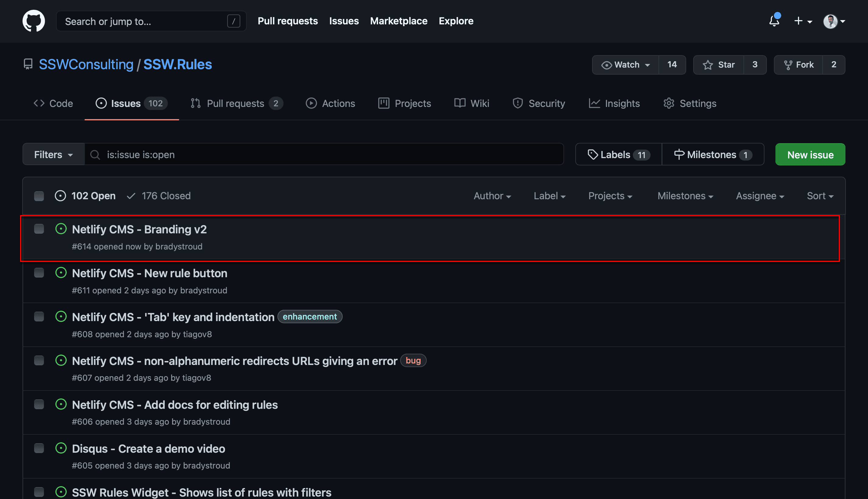Screen dimensions: 868x499
Task: Click the enhancement label badge
Action: tap(309, 316)
